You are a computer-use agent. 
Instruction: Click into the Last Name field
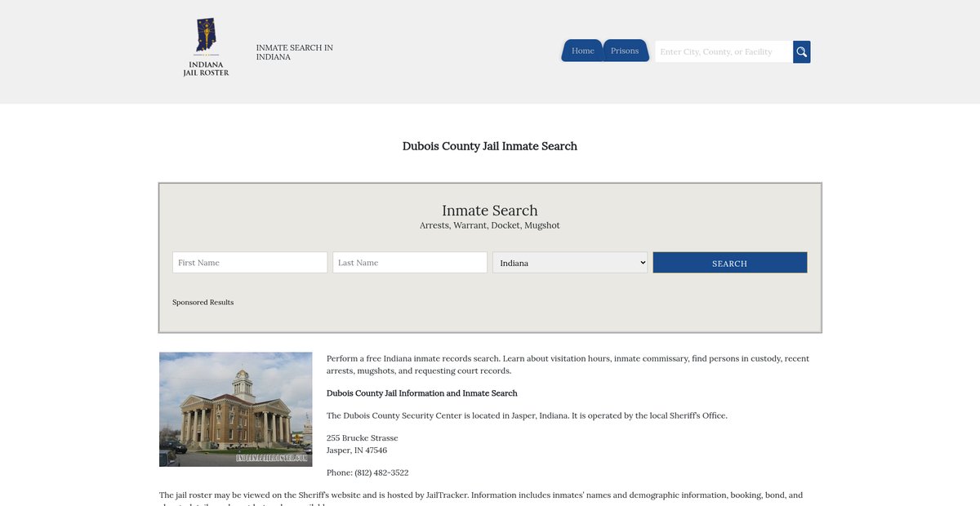point(410,263)
